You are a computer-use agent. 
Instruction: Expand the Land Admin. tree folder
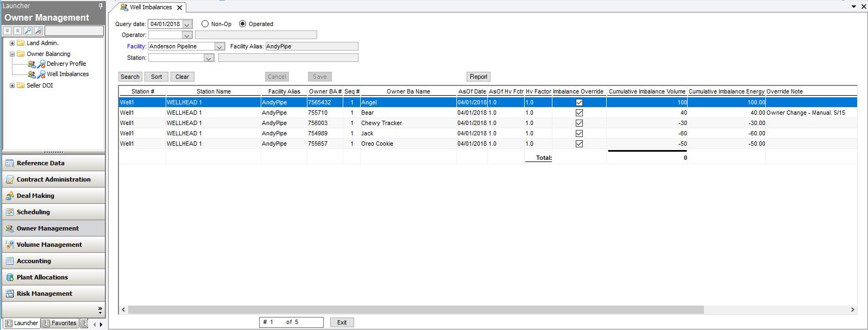[x=12, y=43]
